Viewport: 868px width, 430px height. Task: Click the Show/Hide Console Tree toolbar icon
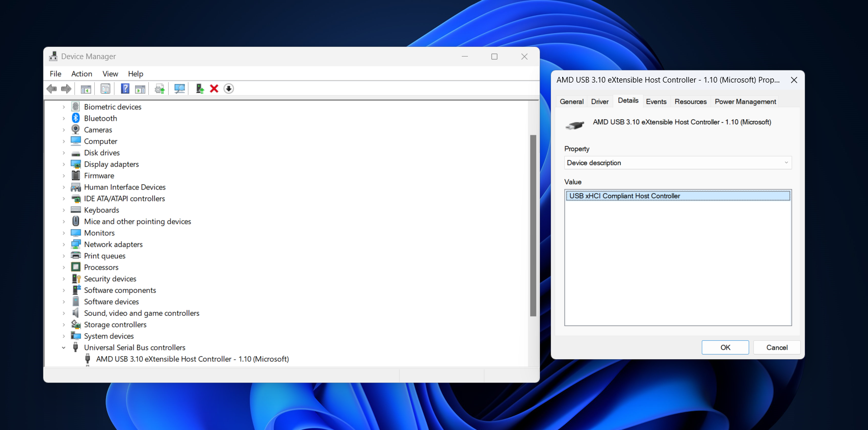pos(86,89)
